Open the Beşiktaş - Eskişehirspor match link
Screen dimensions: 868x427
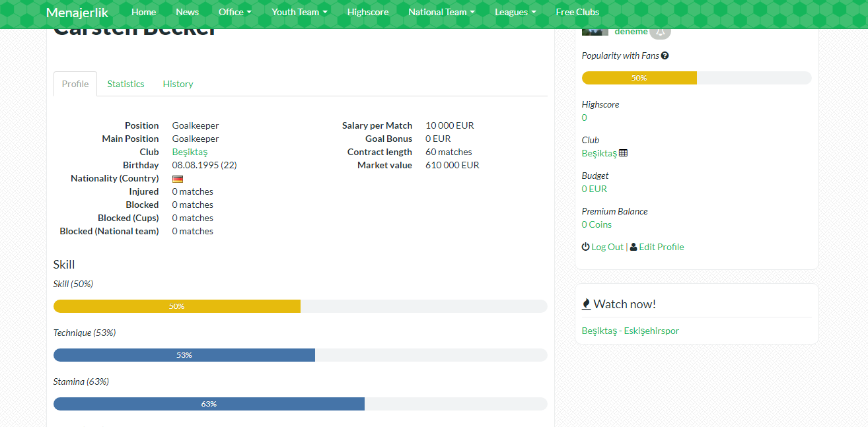630,331
